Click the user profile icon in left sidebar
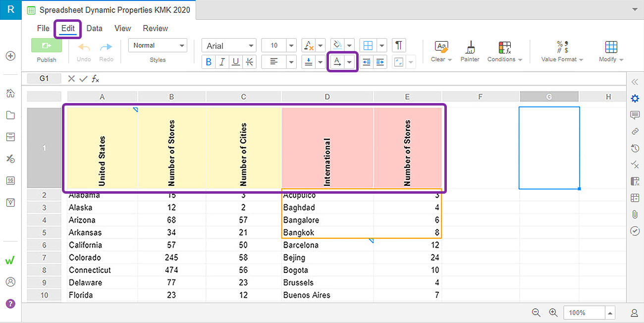This screenshot has height=323, width=644. (10, 282)
